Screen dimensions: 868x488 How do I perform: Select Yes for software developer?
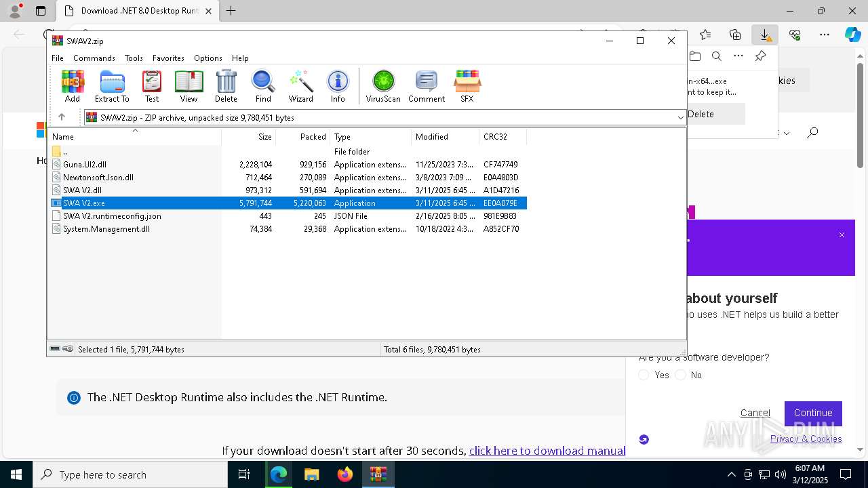644,375
